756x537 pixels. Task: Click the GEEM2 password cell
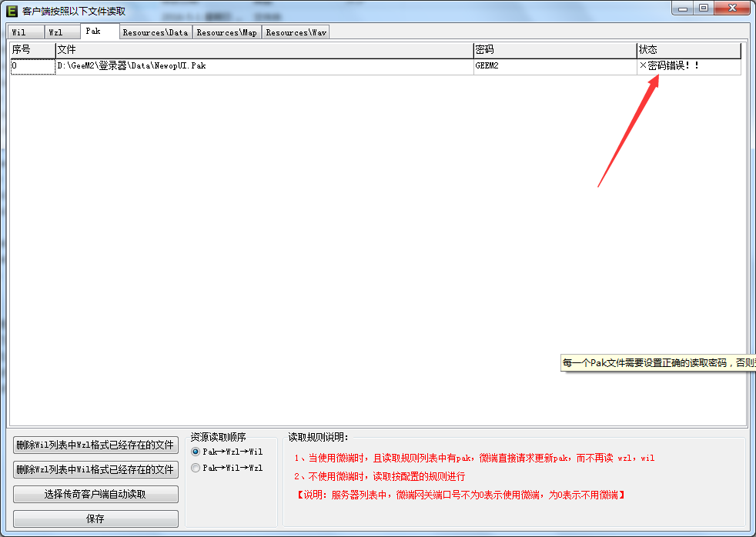click(555, 66)
